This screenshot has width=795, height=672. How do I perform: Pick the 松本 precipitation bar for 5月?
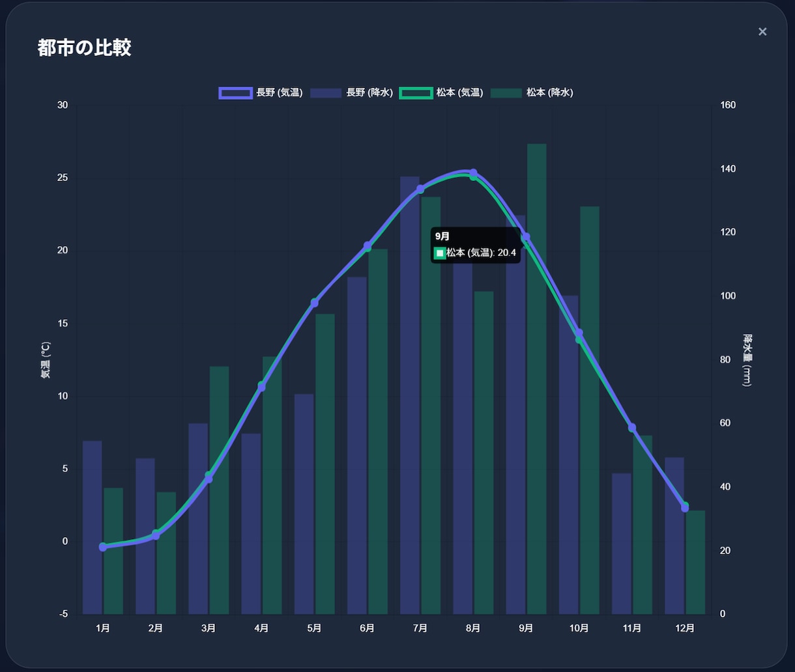click(x=325, y=464)
